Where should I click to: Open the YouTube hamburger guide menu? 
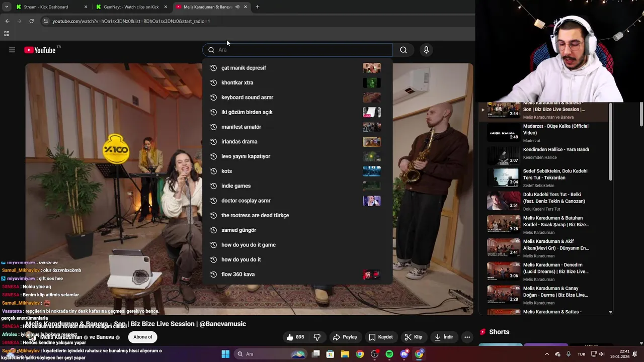(12, 50)
